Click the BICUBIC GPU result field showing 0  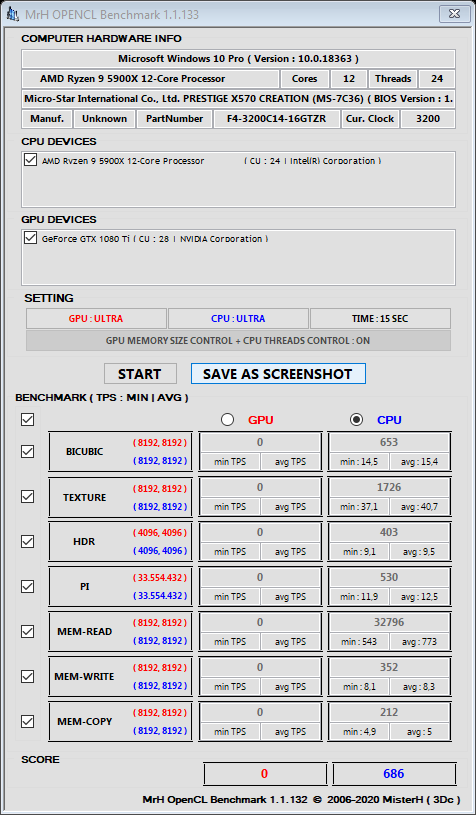pos(260,442)
